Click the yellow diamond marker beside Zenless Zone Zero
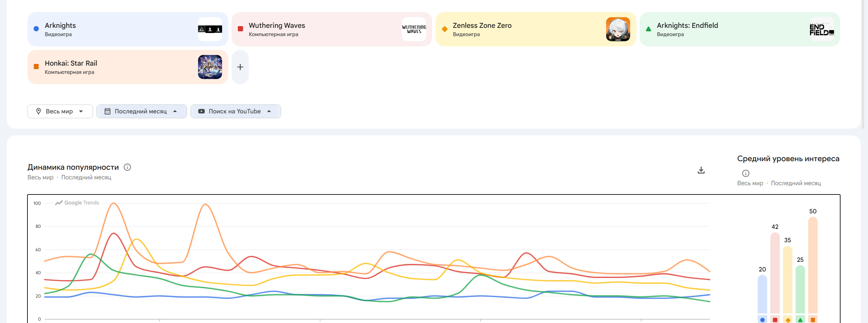Viewport: 868px width, 323px height. tap(444, 29)
